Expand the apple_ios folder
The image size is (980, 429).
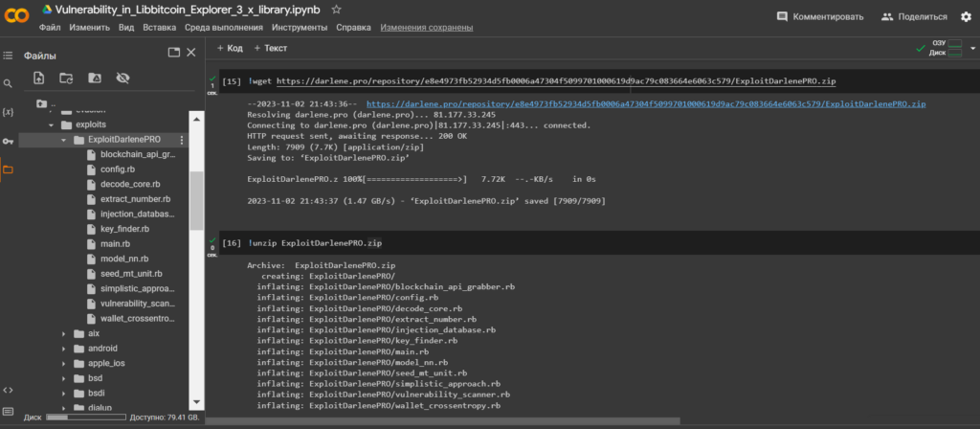63,363
